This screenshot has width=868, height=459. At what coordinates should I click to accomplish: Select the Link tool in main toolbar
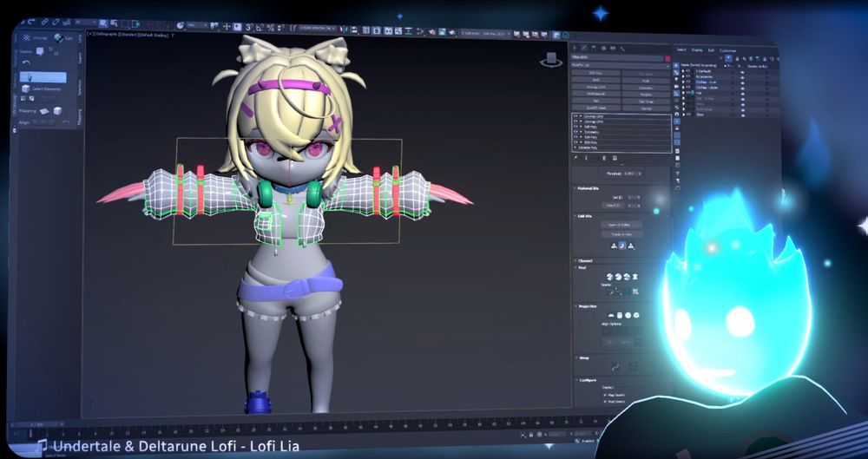[x=44, y=23]
